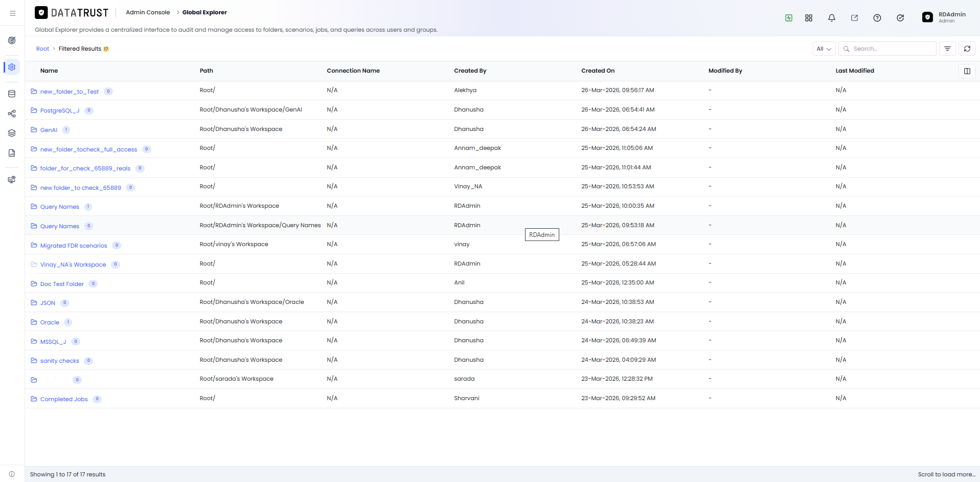
Task: Click the filter lines button
Action: point(947,49)
